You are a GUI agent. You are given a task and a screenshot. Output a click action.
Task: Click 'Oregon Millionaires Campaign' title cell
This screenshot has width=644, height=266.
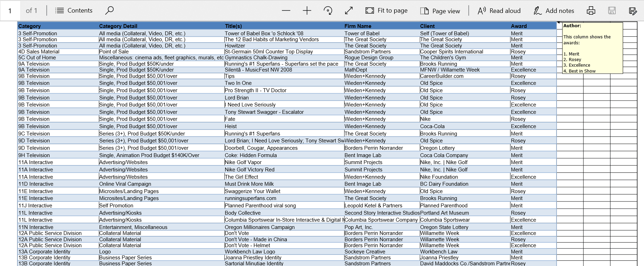pyautogui.click(x=260, y=227)
